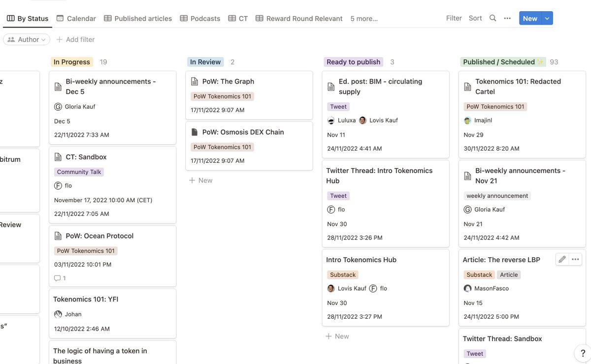This screenshot has width=591, height=364.
Task: Click the table icon of the Podcasts tab
Action: (x=184, y=18)
